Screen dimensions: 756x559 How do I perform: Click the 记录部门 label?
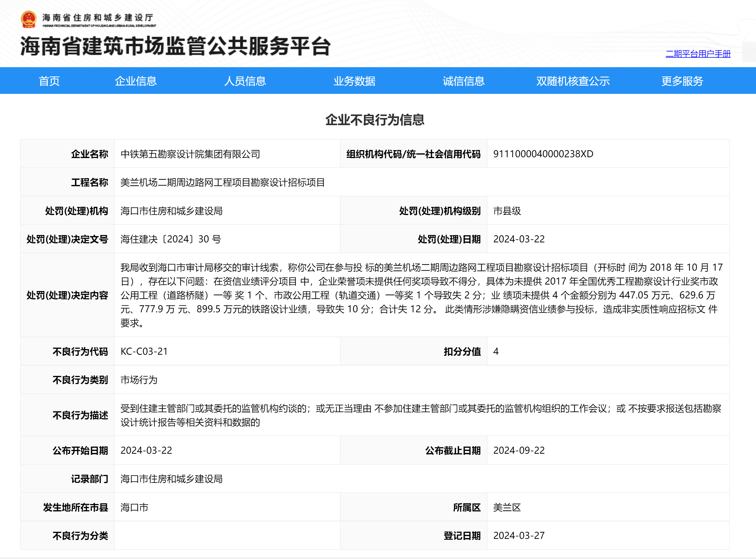pos(89,479)
